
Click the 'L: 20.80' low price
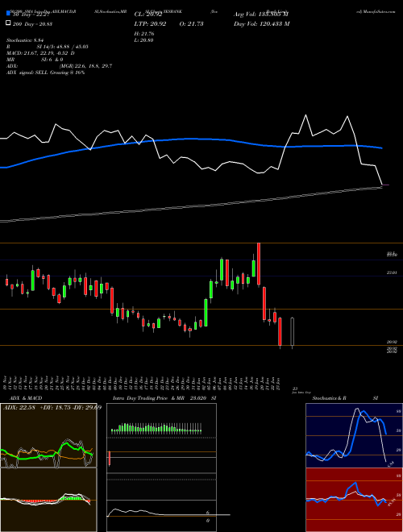[x=143, y=40]
